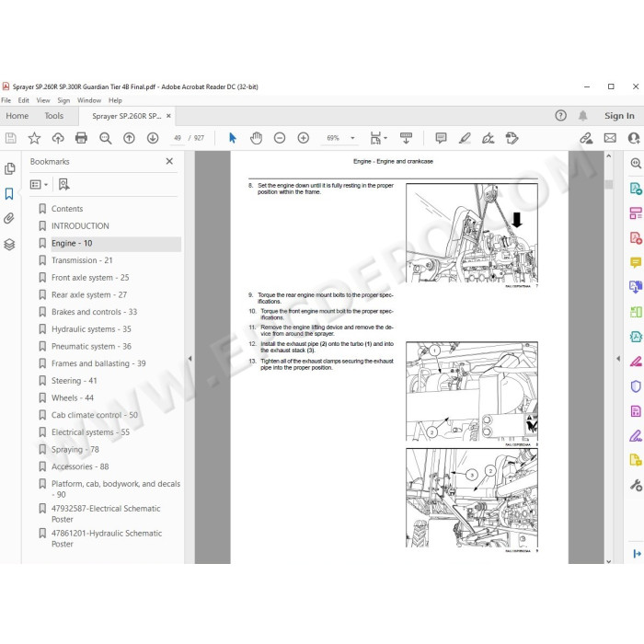Screen dimensions: 644x644
Task: Jump to Accessories - 88 bookmark
Action: pyautogui.click(x=80, y=466)
